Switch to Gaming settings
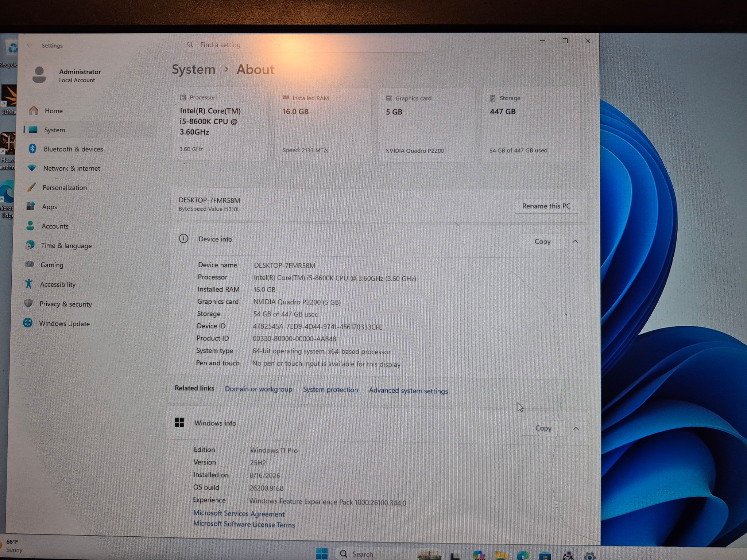 click(x=51, y=265)
